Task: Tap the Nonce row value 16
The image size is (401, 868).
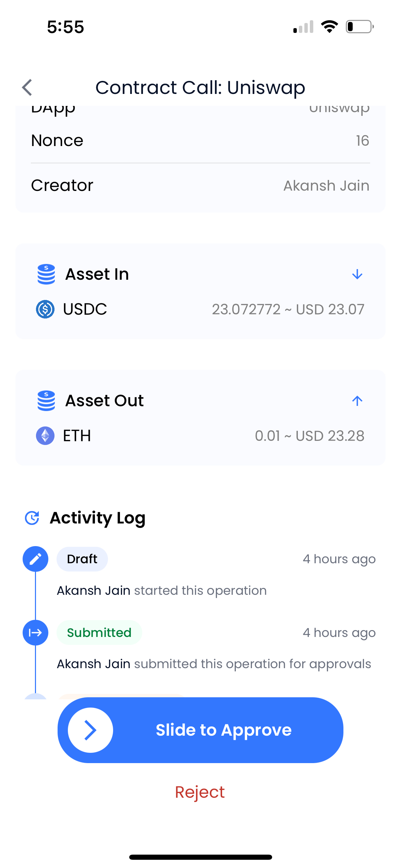Action: (363, 141)
